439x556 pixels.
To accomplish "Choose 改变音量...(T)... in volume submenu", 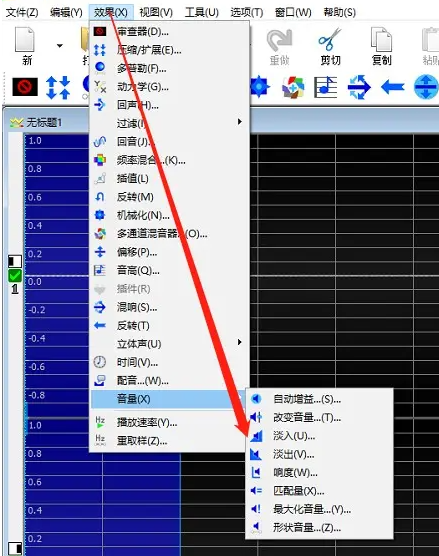I will pyautogui.click(x=319, y=418).
